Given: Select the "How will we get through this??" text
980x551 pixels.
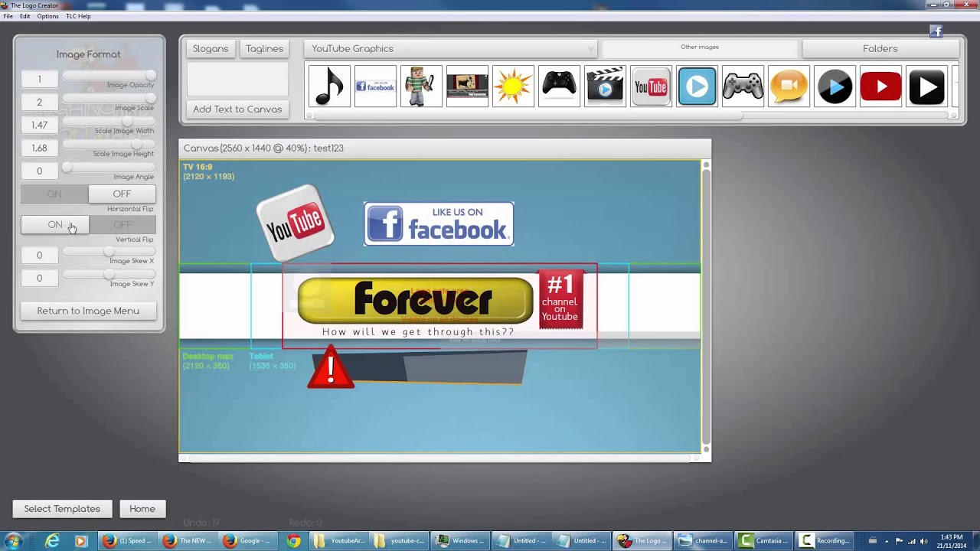Looking at the screenshot, I should (x=418, y=332).
